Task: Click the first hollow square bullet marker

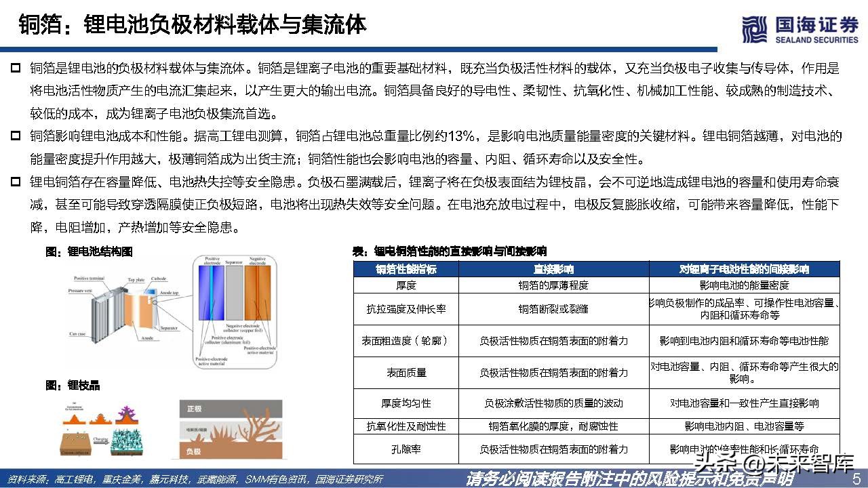Action: [x=16, y=67]
